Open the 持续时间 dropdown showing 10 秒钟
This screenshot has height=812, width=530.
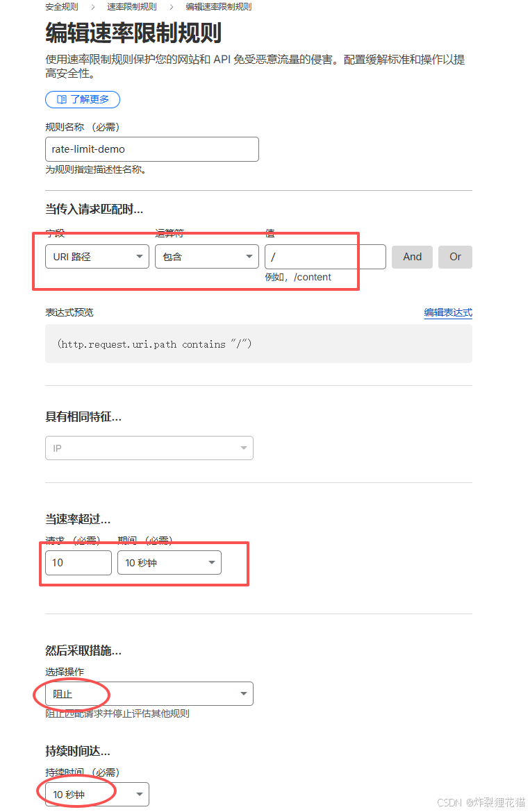point(97,794)
